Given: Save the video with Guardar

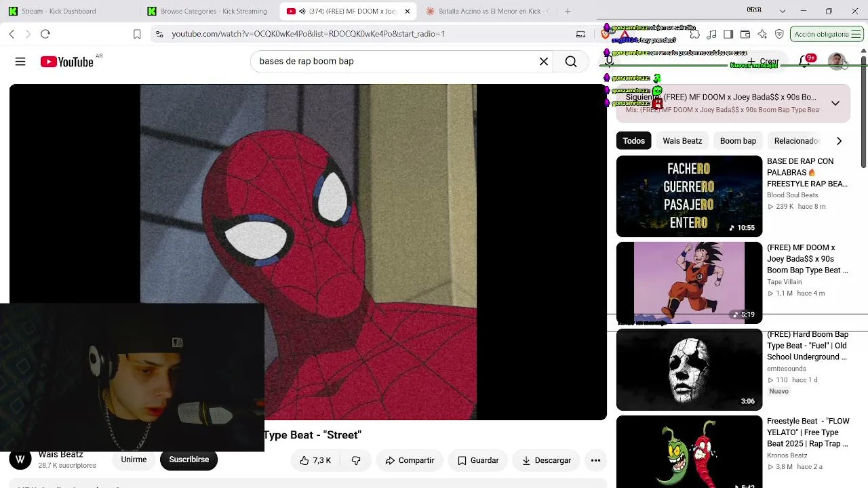Looking at the screenshot, I should point(478,460).
